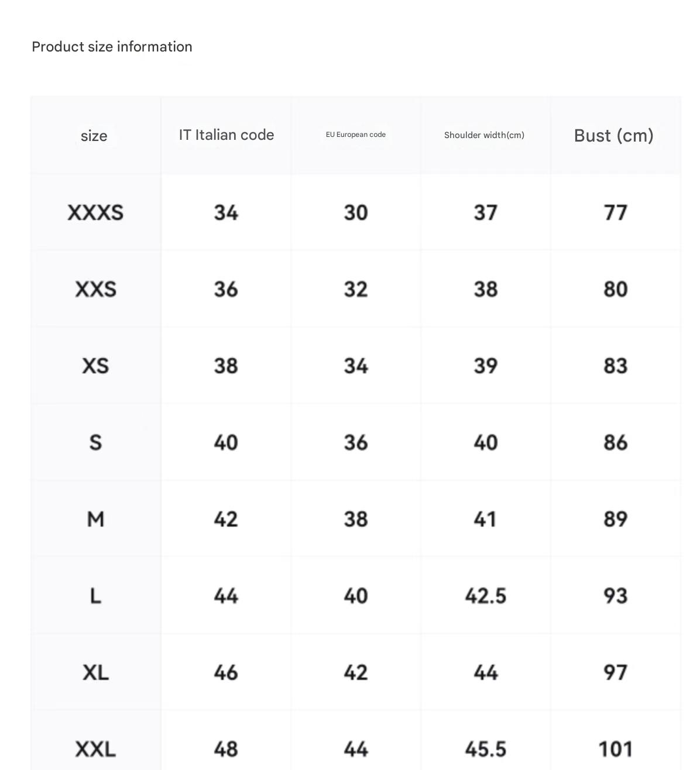Image resolution: width=700 pixels, height=770 pixels.
Task: Select the 'EU European code' column header
Action: (x=356, y=135)
